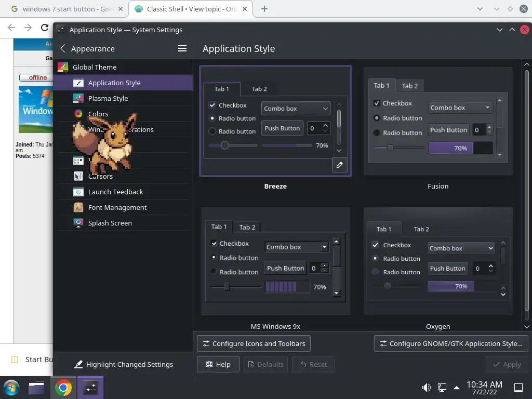Screen dimensions: 532x399
Task: Toggle Checkbox in MS Windows 9x preview
Action: [214, 243]
